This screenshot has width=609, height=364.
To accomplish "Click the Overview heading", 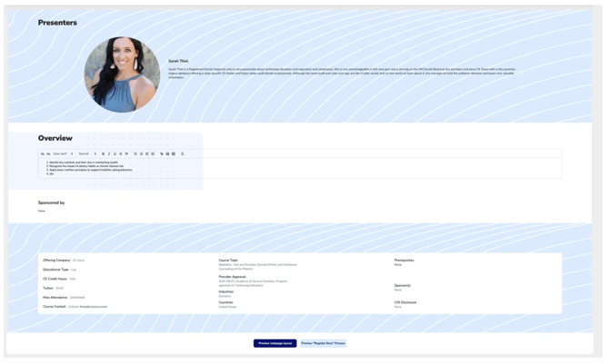I will (x=55, y=138).
